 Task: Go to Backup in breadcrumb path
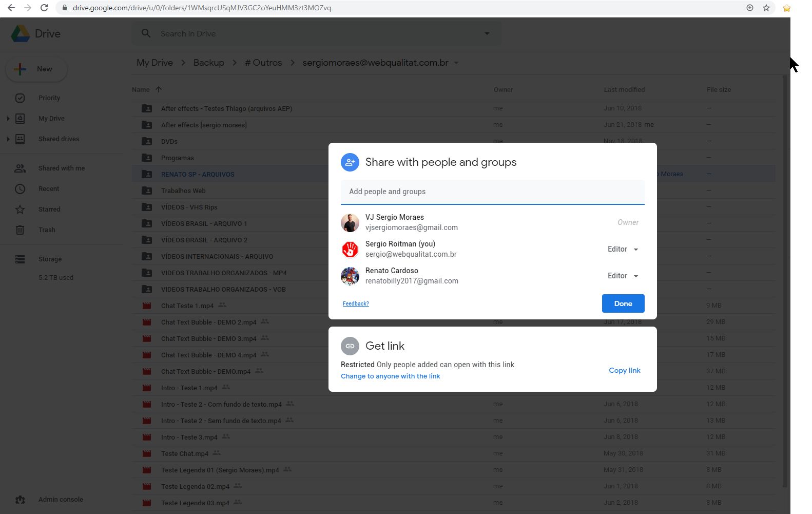(209, 63)
